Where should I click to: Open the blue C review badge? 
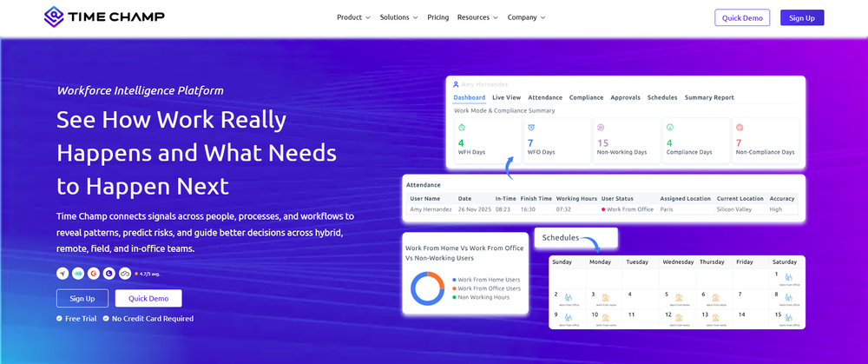109,273
